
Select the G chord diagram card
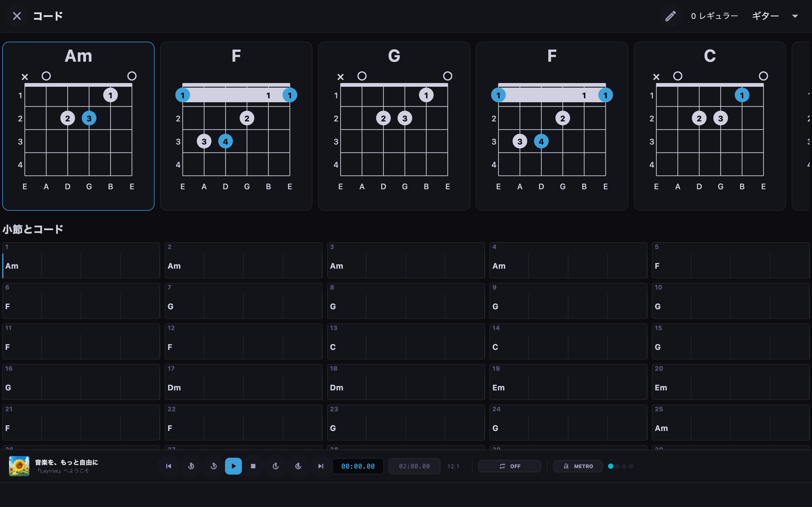[x=394, y=126]
